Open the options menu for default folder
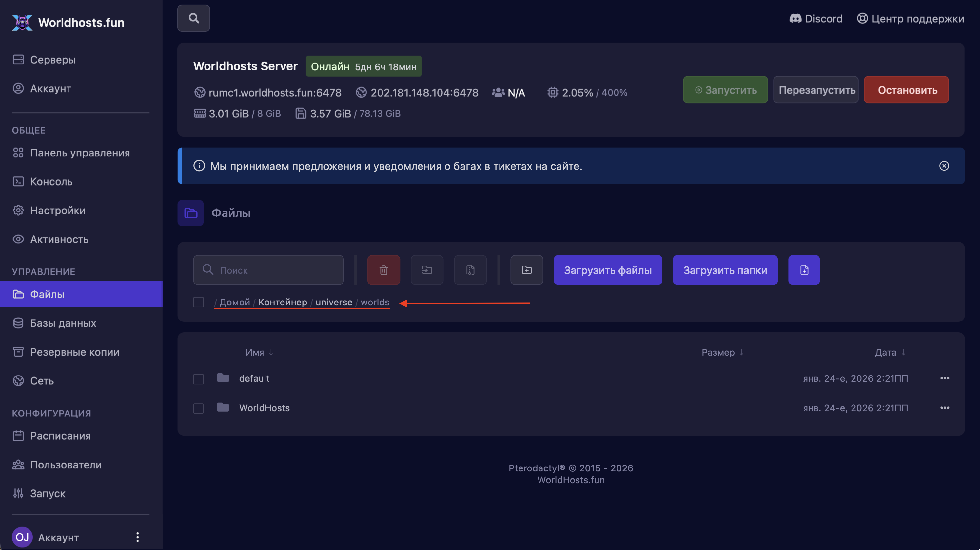 [945, 378]
